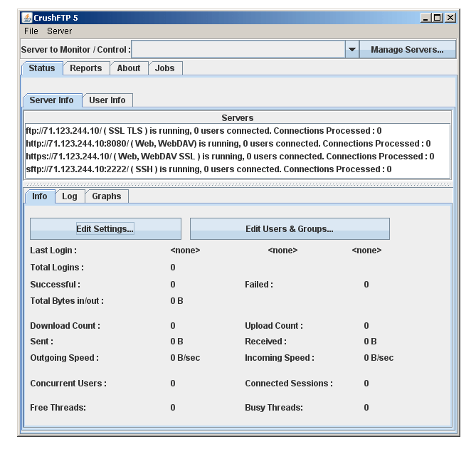Click the Sent label
Image resolution: width=476 pixels, height=449 pixels.
[x=41, y=342]
